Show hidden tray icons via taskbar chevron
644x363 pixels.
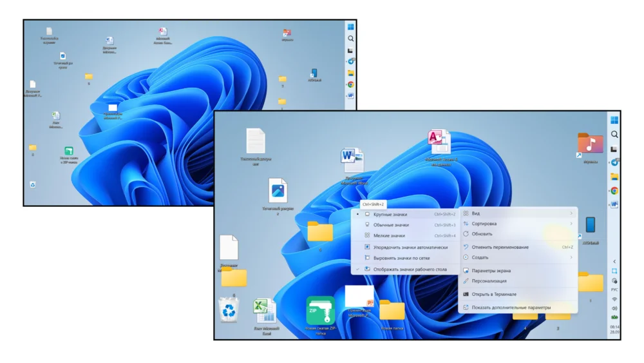click(x=614, y=262)
